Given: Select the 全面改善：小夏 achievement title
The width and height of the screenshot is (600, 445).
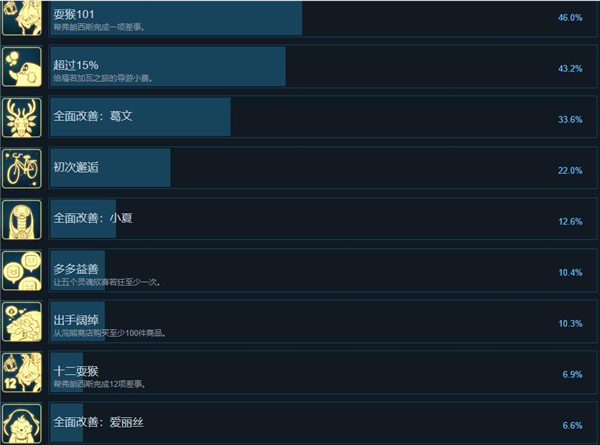Looking at the screenshot, I should click(93, 218).
